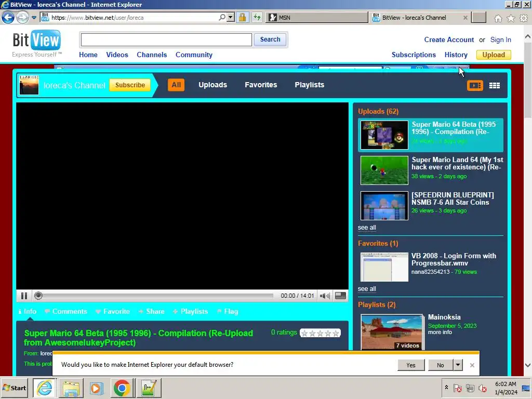Viewport: 532px width, 399px height.
Task: Open the Channels menu link
Action: pos(152,55)
